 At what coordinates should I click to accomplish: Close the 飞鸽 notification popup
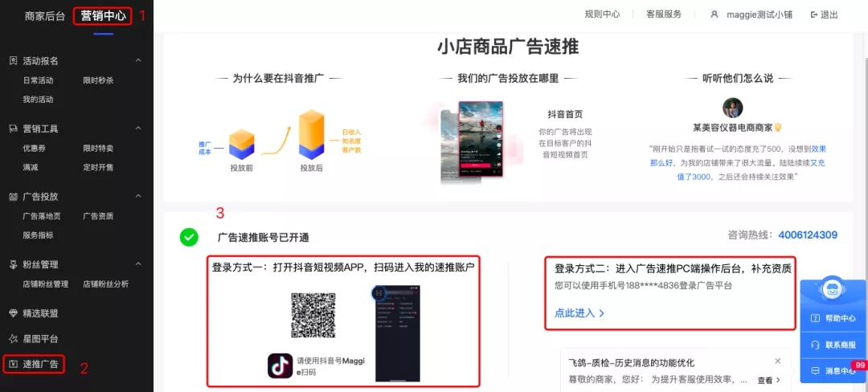point(778,361)
